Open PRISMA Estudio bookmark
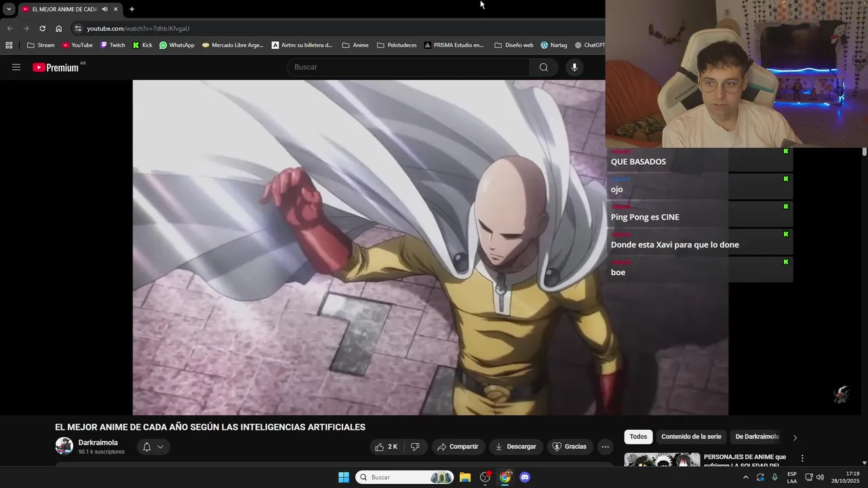The height and width of the screenshot is (488, 868). [x=454, y=45]
